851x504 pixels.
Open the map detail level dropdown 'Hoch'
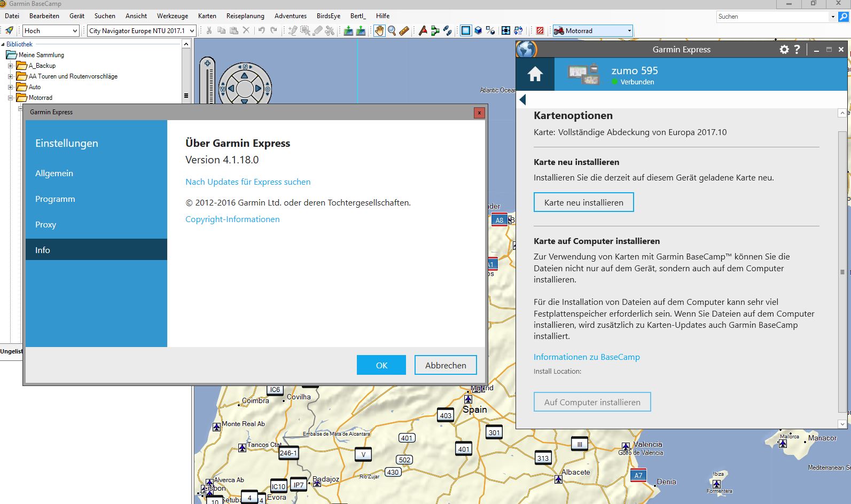tap(51, 31)
